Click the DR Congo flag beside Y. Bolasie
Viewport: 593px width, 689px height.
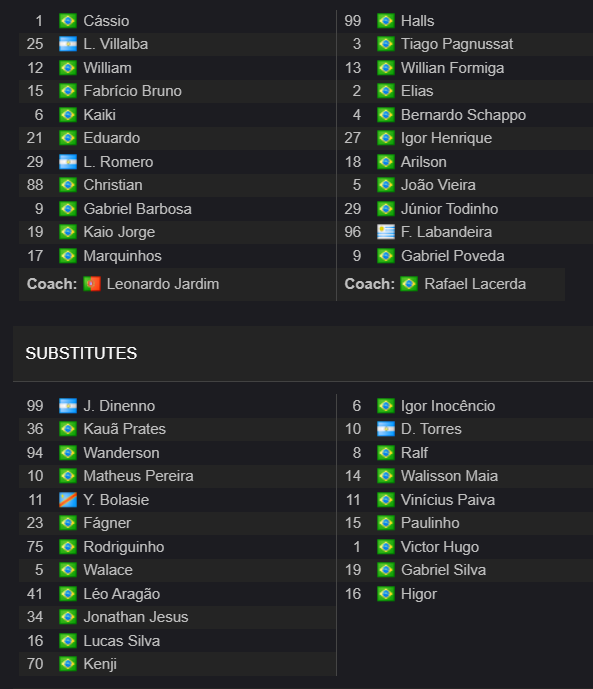(x=68, y=500)
